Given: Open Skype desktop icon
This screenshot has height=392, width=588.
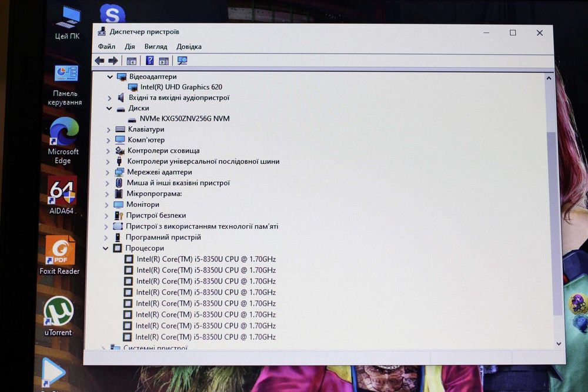Looking at the screenshot, I should pos(112,14).
